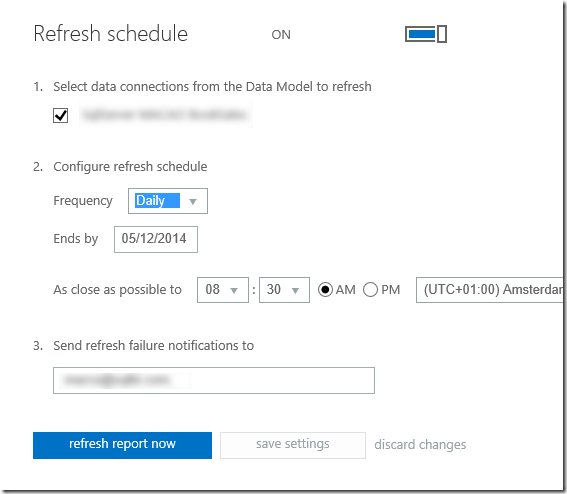Select the AM radio button
This screenshot has height=494, width=567.
coord(325,290)
